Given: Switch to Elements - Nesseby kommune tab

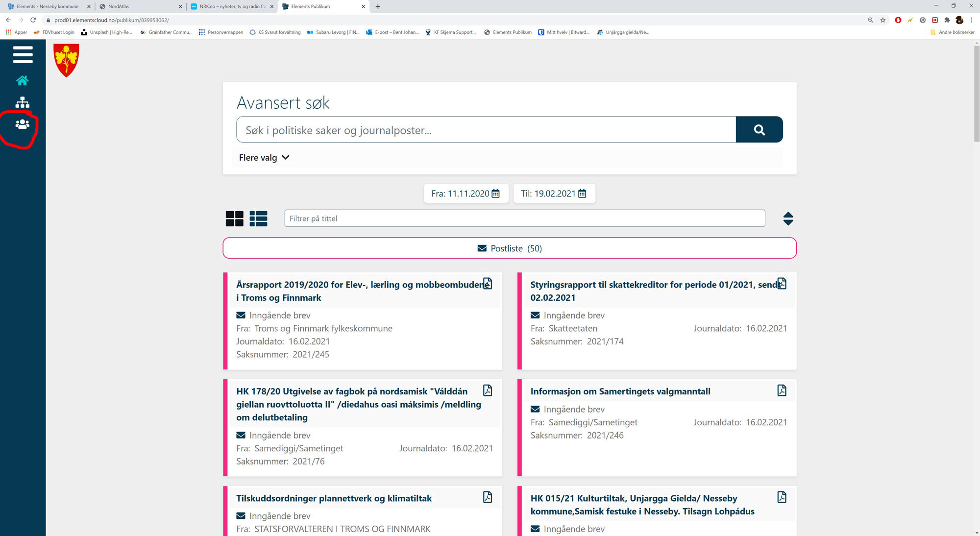Looking at the screenshot, I should pyautogui.click(x=47, y=6).
